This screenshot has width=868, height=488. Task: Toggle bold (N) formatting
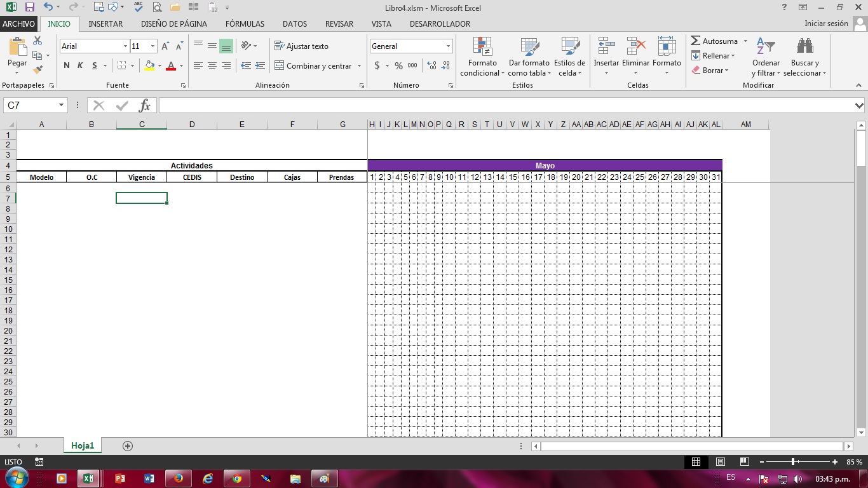click(x=67, y=65)
